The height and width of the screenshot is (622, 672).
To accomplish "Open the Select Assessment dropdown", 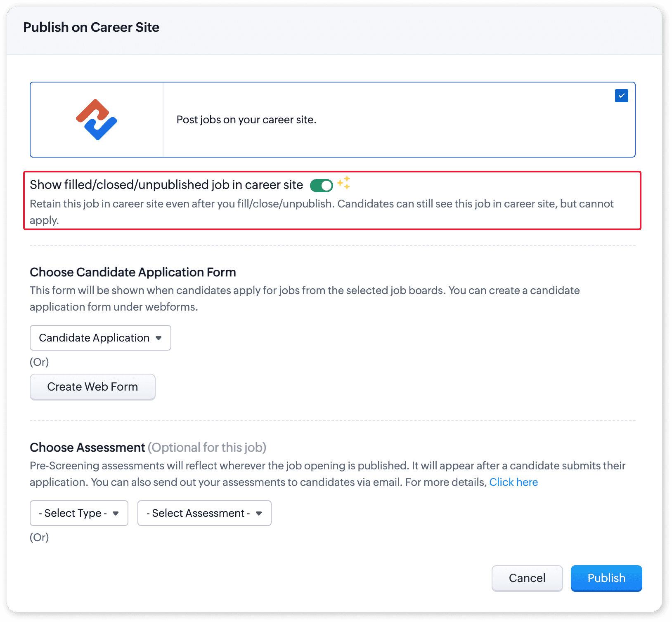I will click(199, 513).
